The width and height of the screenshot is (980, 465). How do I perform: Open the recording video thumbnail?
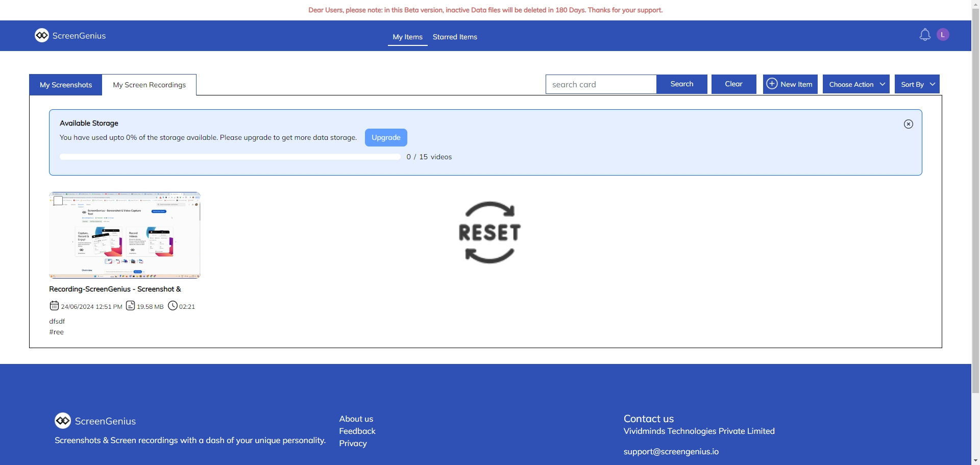click(125, 235)
